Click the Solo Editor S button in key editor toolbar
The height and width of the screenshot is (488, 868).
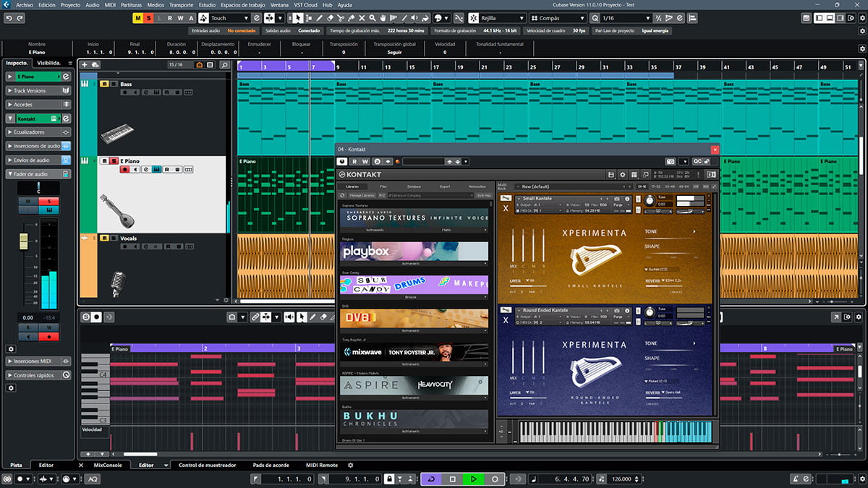(x=86, y=317)
